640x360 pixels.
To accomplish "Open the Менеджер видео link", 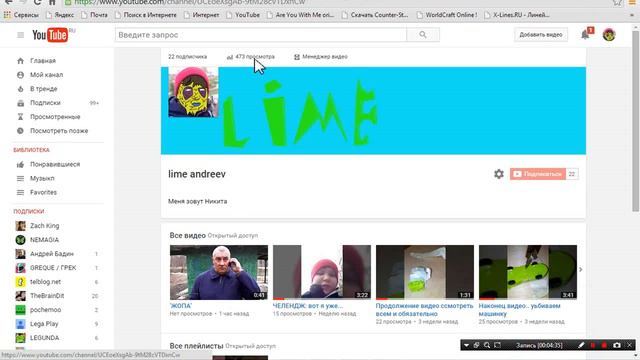I will point(321,57).
